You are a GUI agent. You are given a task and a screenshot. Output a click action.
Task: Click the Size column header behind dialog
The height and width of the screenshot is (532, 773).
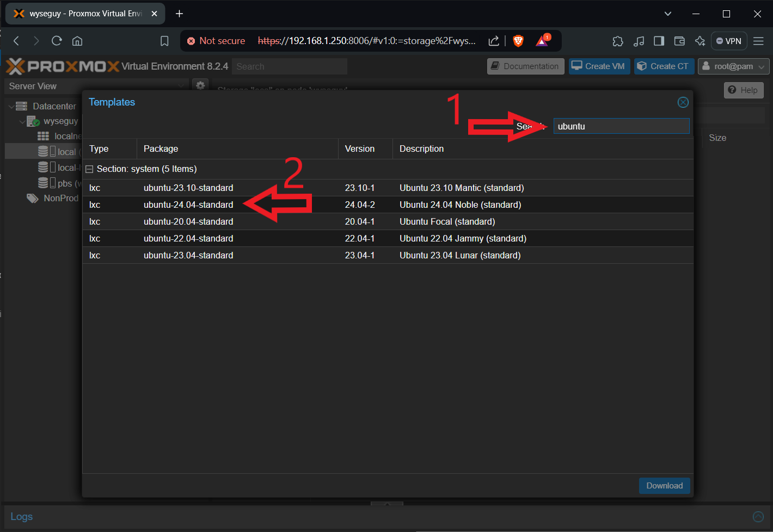(717, 138)
